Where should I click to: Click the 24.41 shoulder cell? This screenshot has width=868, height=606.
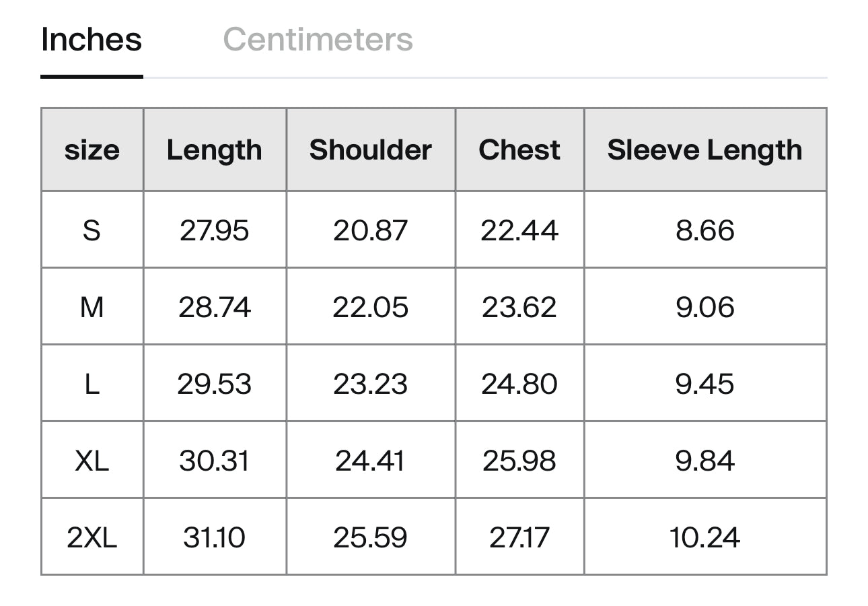(x=371, y=461)
